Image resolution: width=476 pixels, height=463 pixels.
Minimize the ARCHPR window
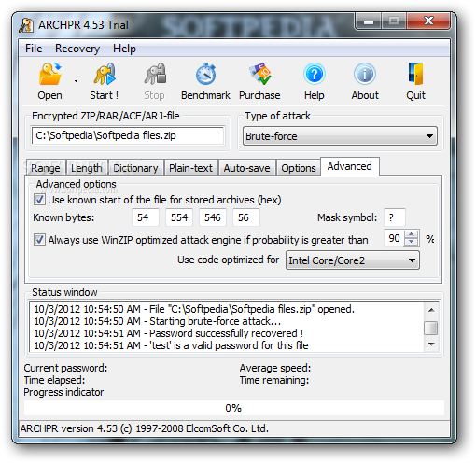(369, 21)
